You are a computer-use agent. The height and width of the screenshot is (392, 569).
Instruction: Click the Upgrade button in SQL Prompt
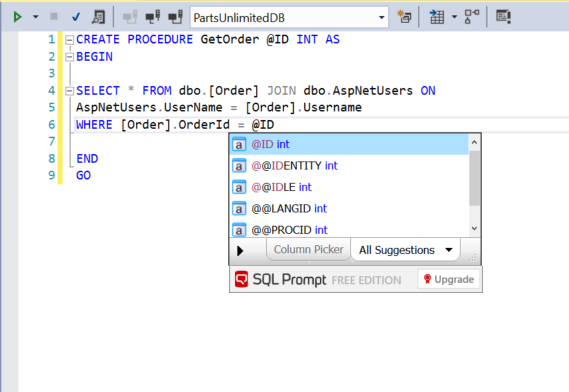tap(449, 279)
